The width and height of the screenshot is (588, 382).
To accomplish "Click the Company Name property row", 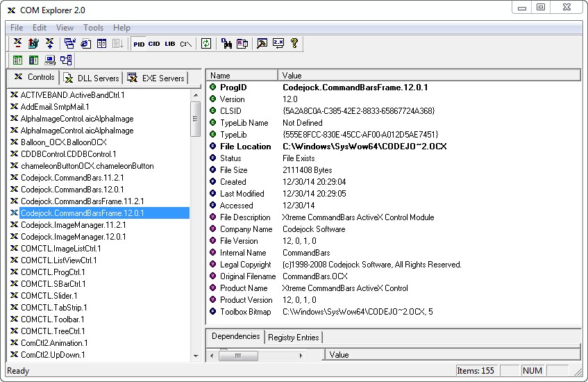I will pyautogui.click(x=278, y=229).
